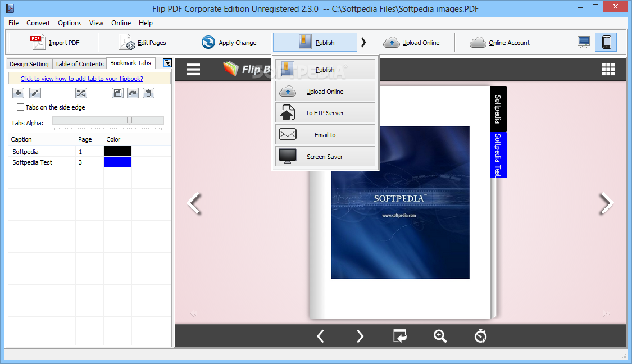Select the Softpedia Test caption row
The height and width of the screenshot is (364, 632).
pos(89,162)
